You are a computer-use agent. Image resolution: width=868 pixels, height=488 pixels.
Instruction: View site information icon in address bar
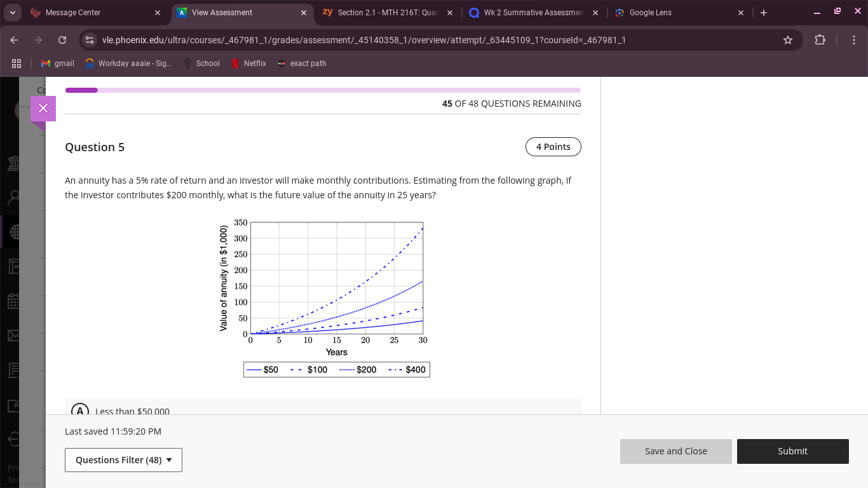(90, 40)
